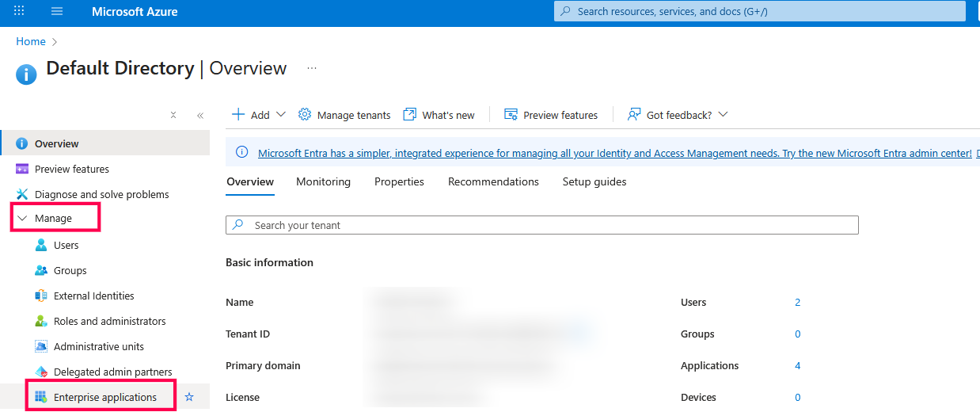Click the Groups count 0
Image resolution: width=980 pixels, height=412 pixels.
pos(798,334)
